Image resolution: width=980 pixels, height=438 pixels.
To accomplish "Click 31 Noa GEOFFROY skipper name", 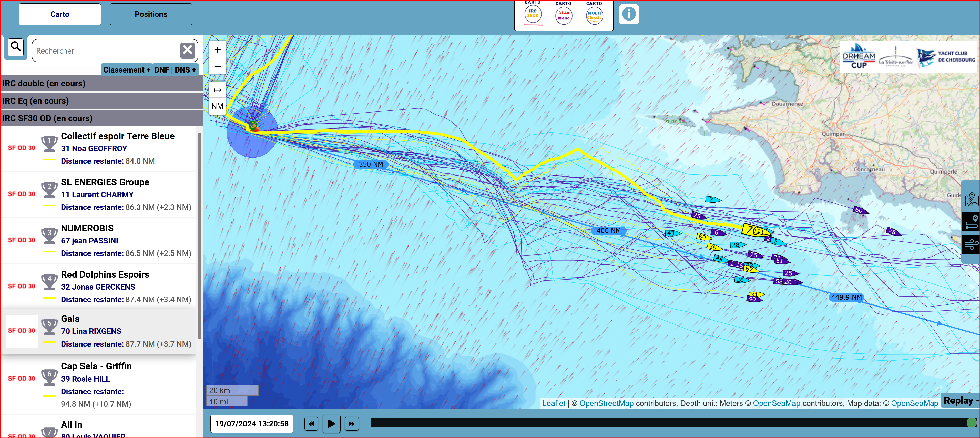I will [94, 148].
